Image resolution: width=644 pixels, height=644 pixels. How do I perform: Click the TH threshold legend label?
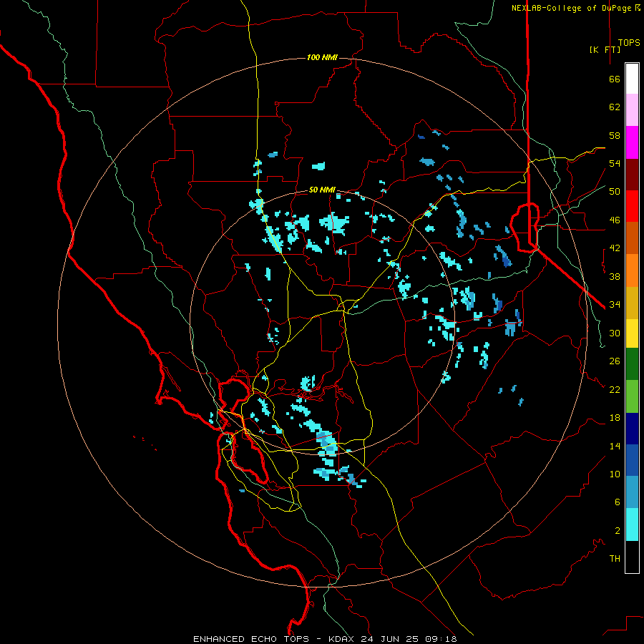(x=615, y=558)
